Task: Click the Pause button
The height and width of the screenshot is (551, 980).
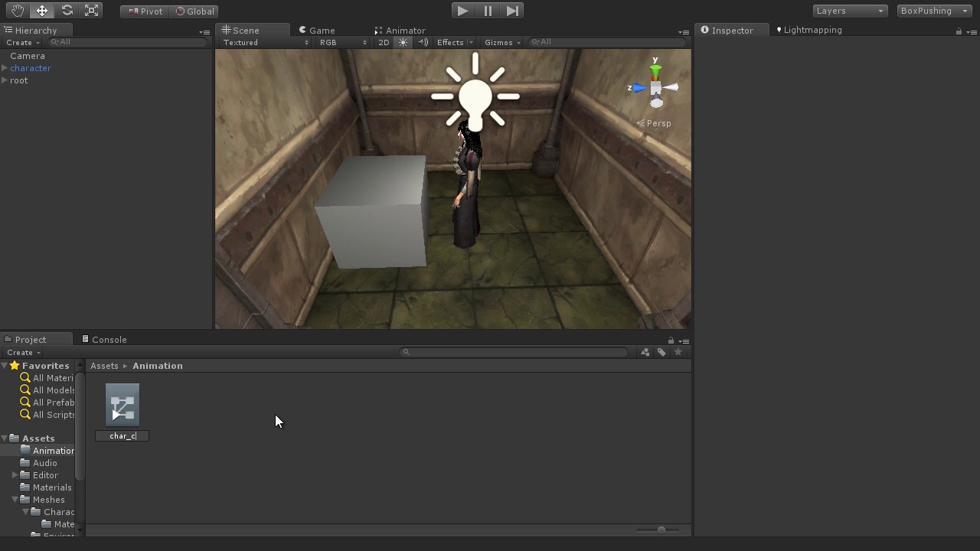Action: click(488, 11)
